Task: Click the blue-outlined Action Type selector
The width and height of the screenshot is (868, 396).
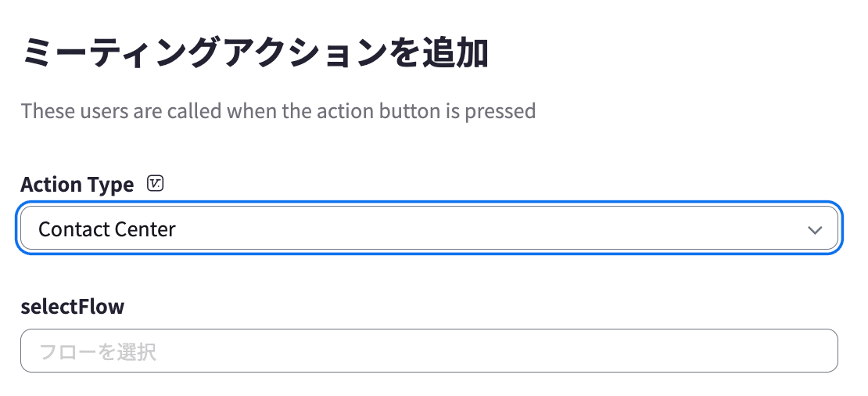Action: pyautogui.click(x=429, y=229)
